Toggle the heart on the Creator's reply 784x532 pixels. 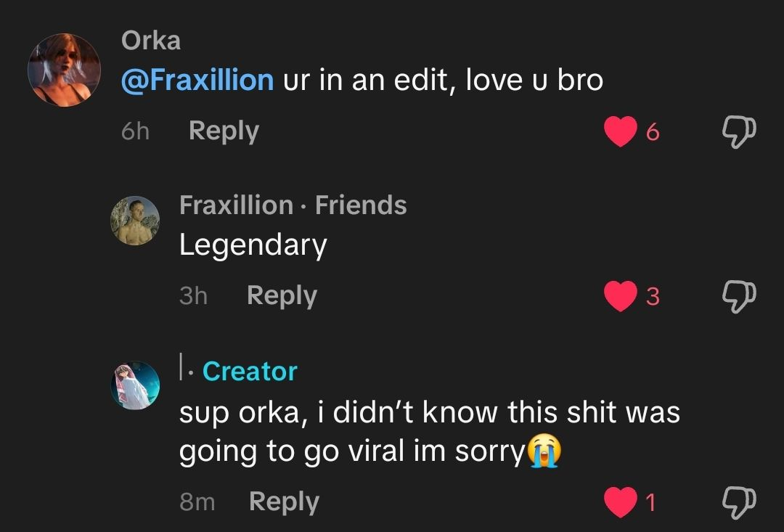click(620, 502)
